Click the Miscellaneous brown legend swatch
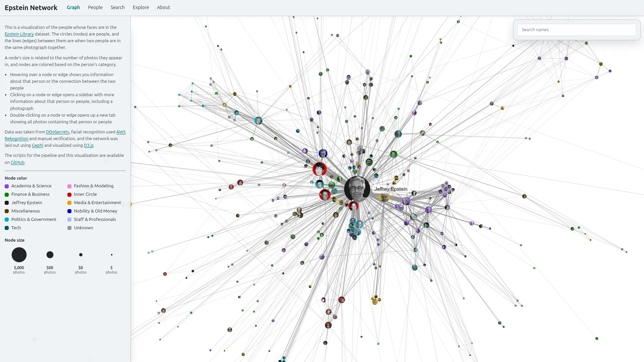This screenshot has height=362, width=644. 7,211
